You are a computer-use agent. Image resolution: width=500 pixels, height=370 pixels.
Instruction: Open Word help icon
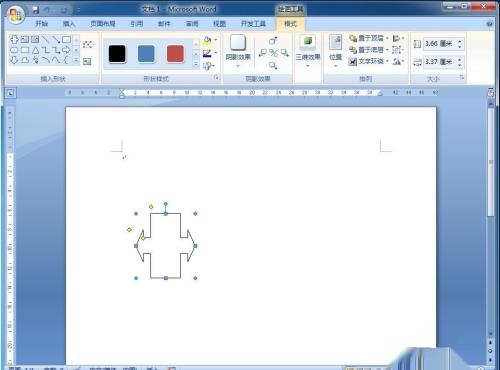(x=489, y=24)
